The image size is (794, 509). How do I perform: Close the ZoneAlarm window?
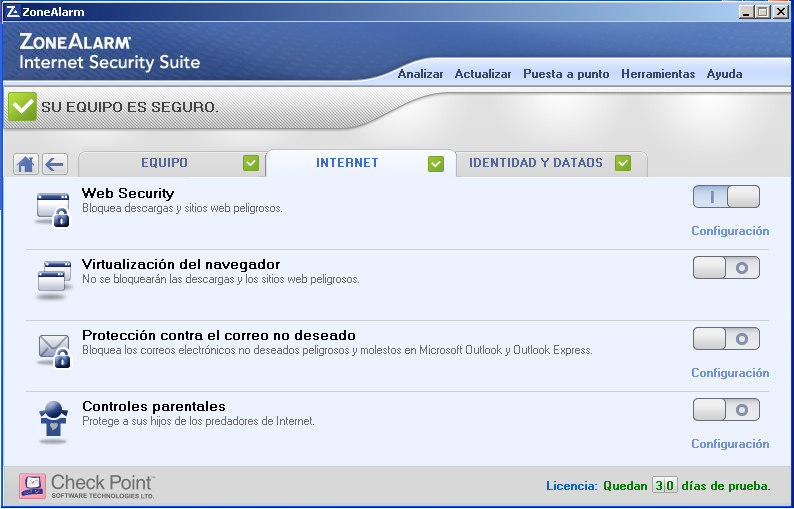click(780, 12)
